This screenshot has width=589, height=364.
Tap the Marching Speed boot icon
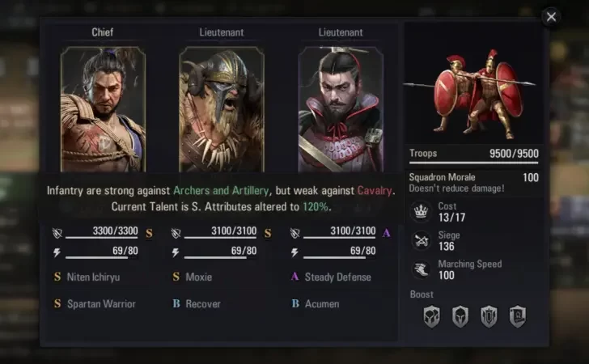point(421,269)
